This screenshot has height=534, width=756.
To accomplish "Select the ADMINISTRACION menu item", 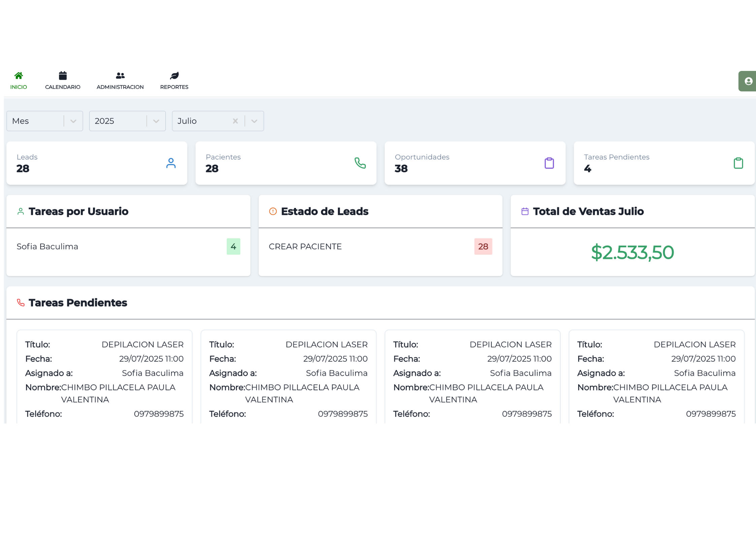I will point(120,87).
